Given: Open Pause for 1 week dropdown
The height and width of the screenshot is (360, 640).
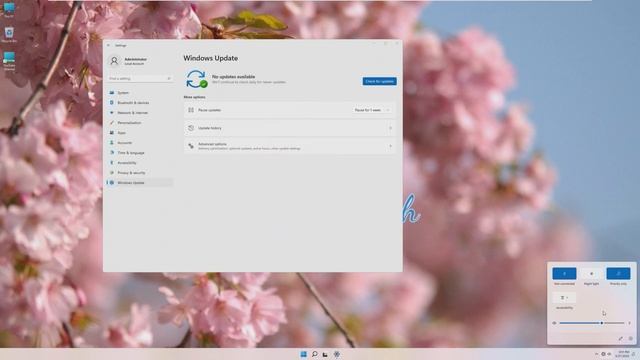Looking at the screenshot, I should pyautogui.click(x=372, y=110).
